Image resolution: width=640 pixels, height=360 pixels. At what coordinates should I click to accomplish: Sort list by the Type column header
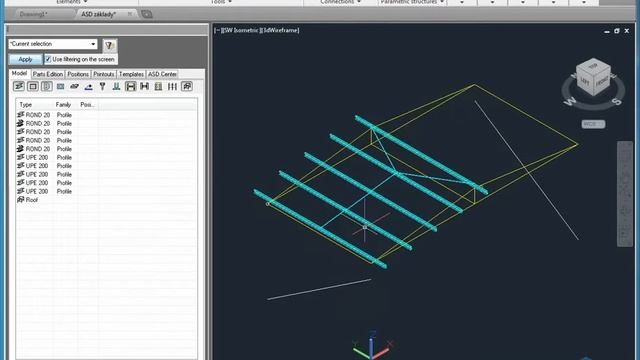click(x=35, y=104)
